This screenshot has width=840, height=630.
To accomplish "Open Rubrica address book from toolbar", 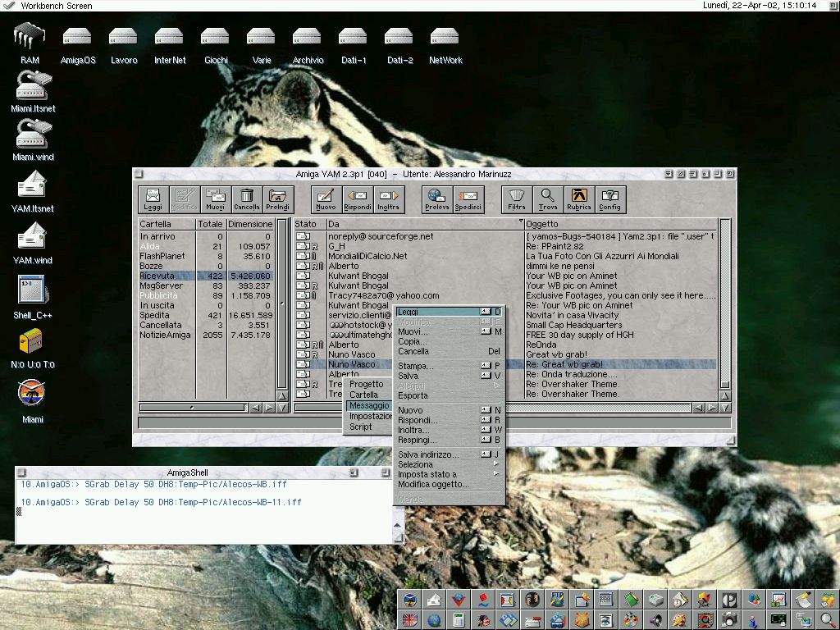I will (579, 199).
